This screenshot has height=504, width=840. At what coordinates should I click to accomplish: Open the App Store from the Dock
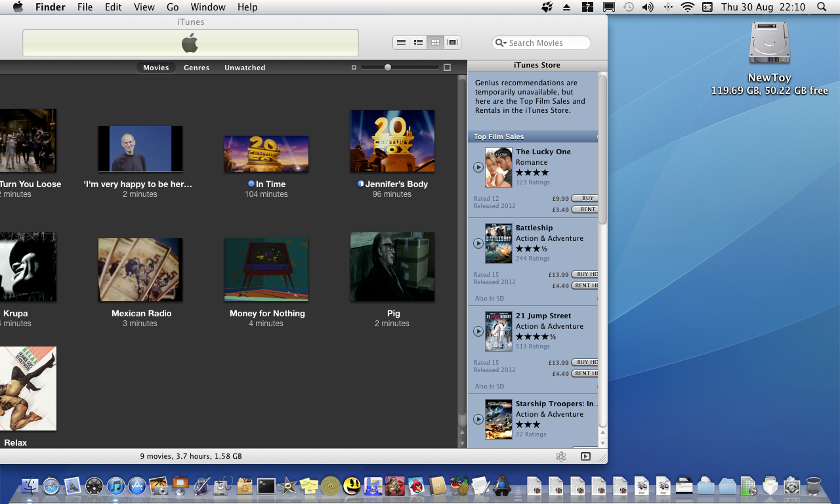coord(136,486)
